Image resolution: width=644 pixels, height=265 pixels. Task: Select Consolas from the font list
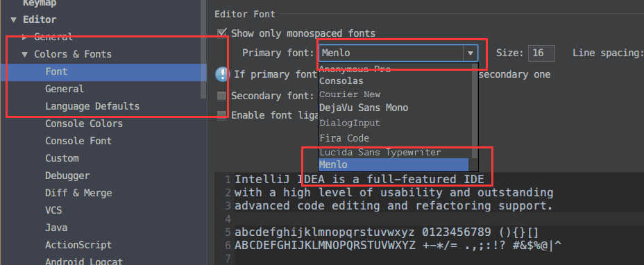pyautogui.click(x=341, y=81)
